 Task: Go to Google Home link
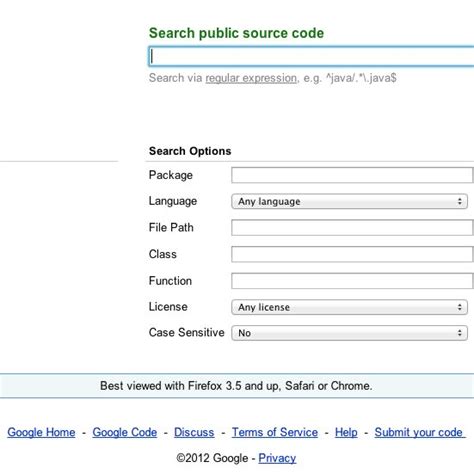41,432
